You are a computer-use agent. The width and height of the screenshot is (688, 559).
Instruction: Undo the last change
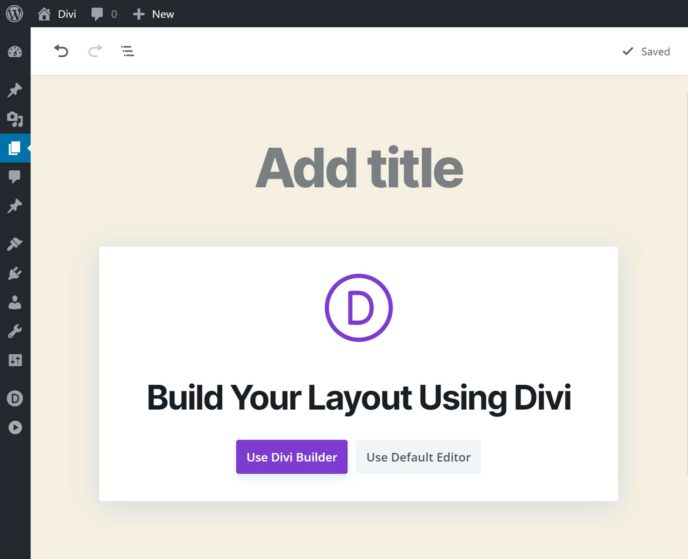61,51
